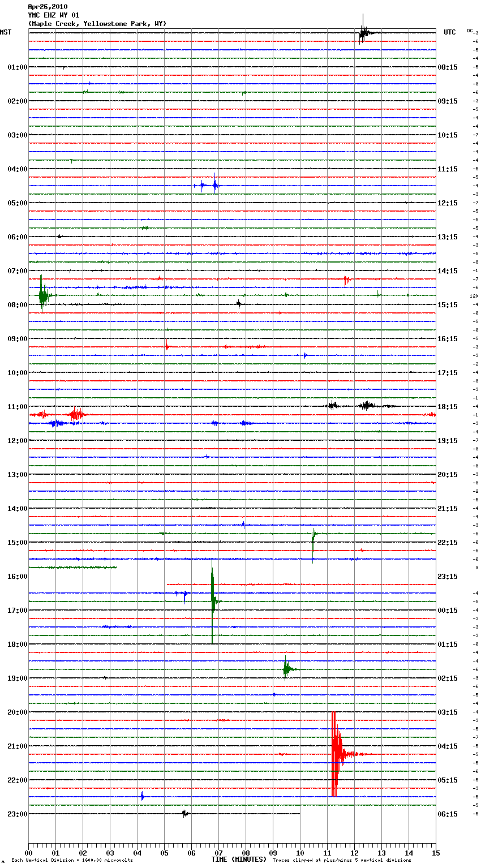This screenshot has height=868, width=481.
Task: Click the UTC timezone header
Action: pos(449,32)
